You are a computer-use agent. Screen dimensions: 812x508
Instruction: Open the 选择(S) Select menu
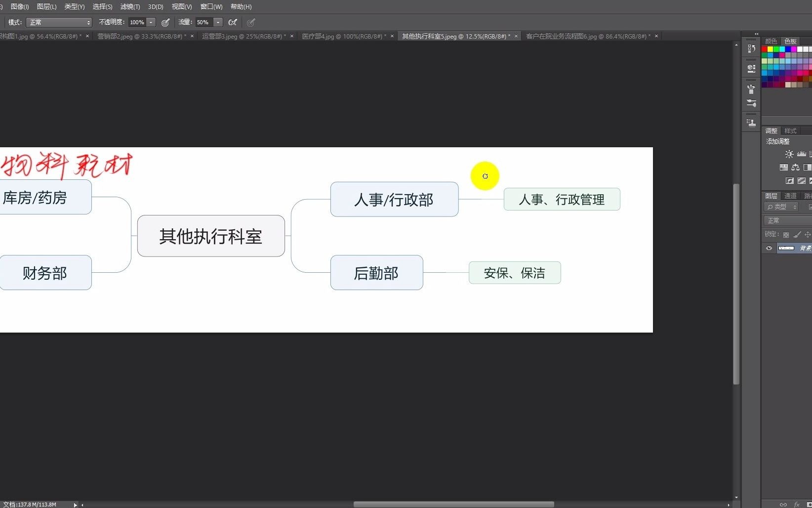pyautogui.click(x=102, y=6)
